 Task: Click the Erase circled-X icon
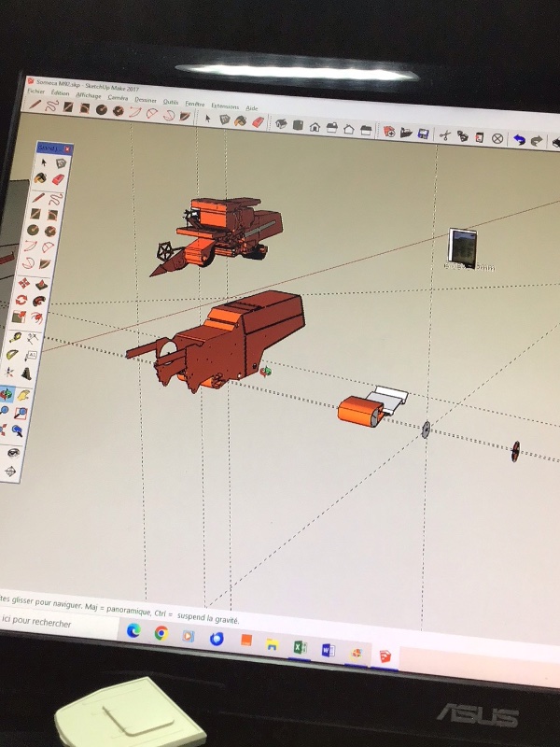pyautogui.click(x=497, y=138)
